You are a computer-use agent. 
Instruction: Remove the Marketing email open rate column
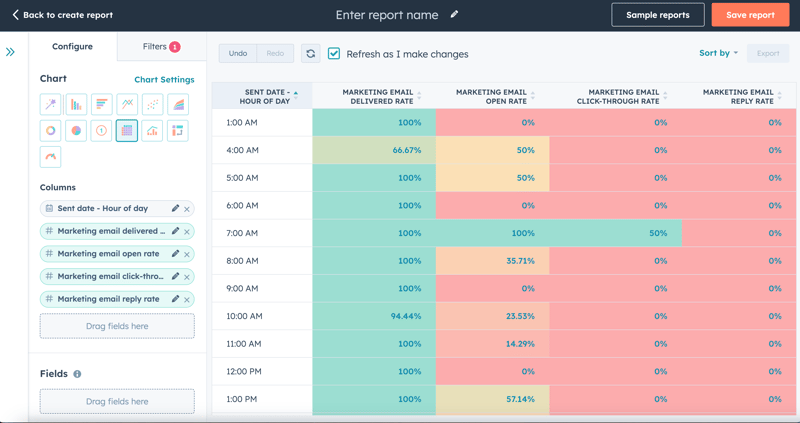(x=187, y=254)
